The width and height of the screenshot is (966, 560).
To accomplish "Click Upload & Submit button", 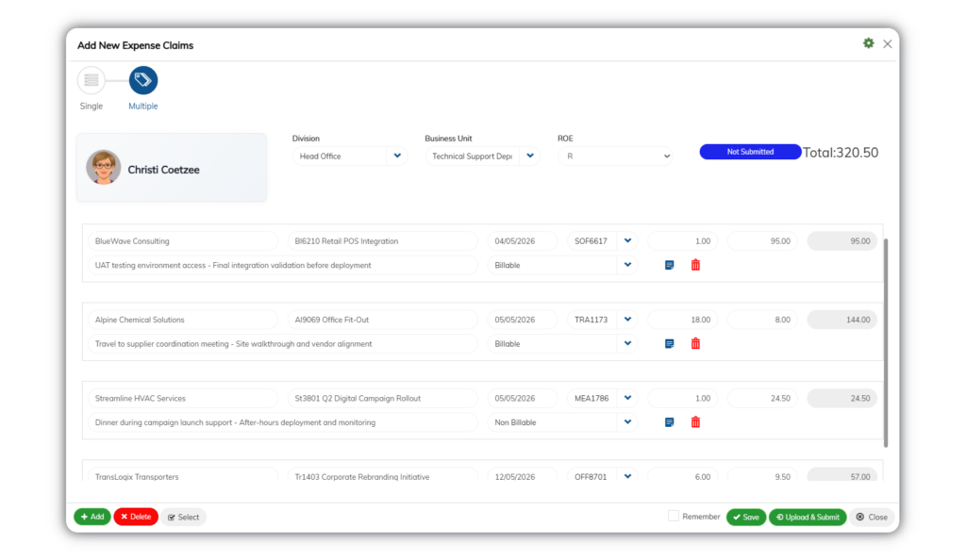I will (x=808, y=517).
